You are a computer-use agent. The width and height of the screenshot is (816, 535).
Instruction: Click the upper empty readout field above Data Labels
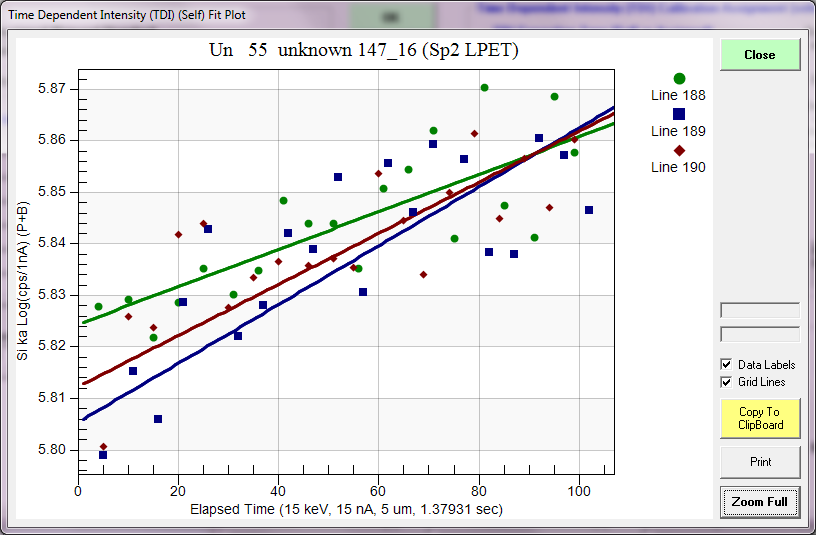point(760,310)
